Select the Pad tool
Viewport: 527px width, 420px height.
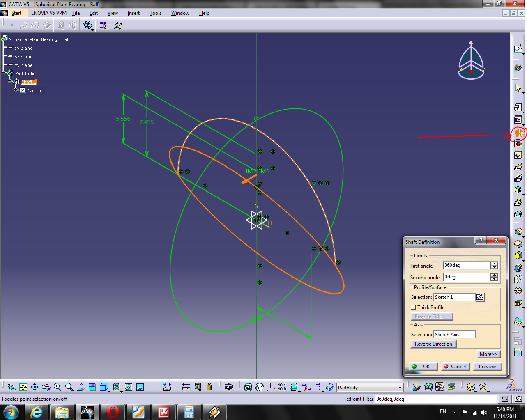(518, 108)
